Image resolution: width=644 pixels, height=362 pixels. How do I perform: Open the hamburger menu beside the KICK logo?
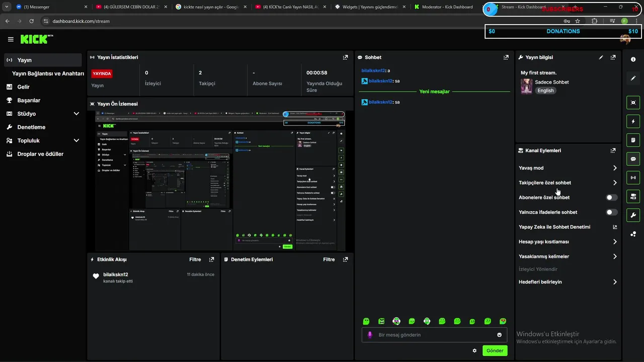pyautogui.click(x=11, y=39)
